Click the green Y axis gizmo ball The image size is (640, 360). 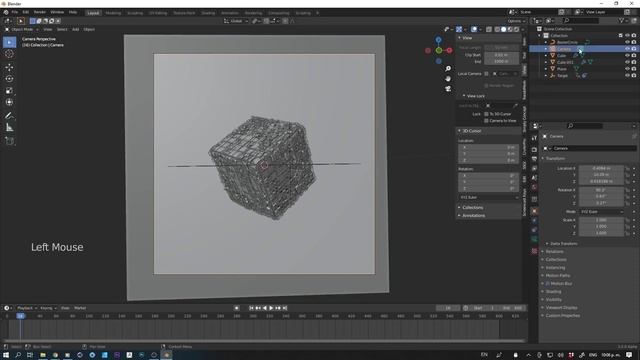click(439, 50)
